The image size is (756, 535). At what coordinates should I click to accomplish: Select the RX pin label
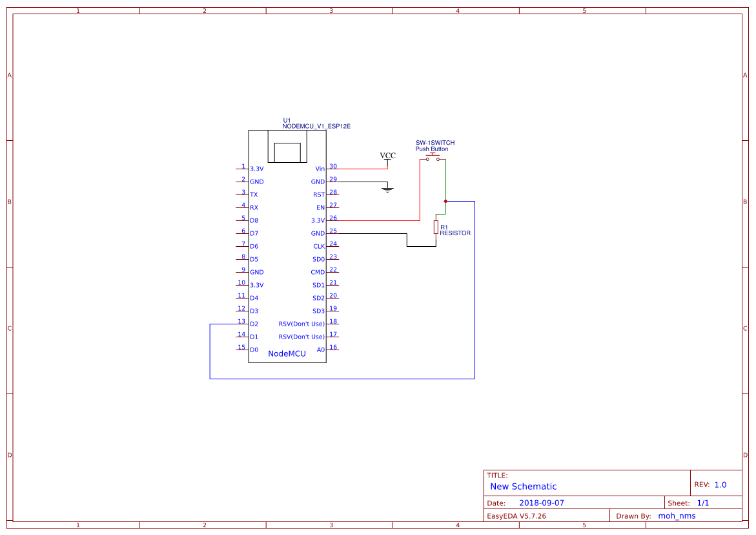(254, 208)
